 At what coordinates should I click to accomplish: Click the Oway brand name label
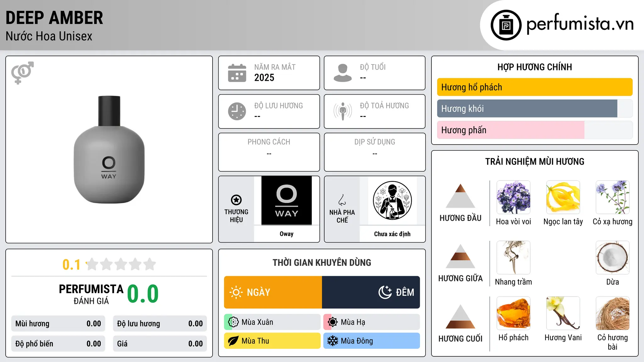click(286, 234)
